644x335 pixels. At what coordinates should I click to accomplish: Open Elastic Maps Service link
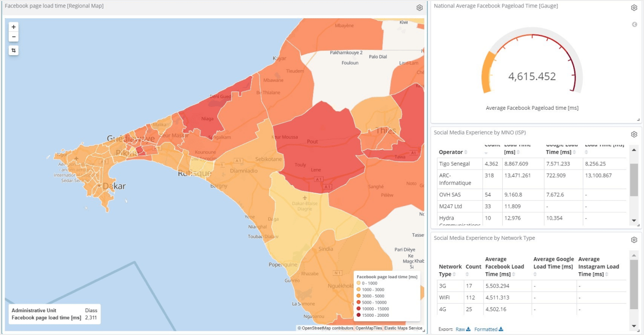click(x=403, y=328)
